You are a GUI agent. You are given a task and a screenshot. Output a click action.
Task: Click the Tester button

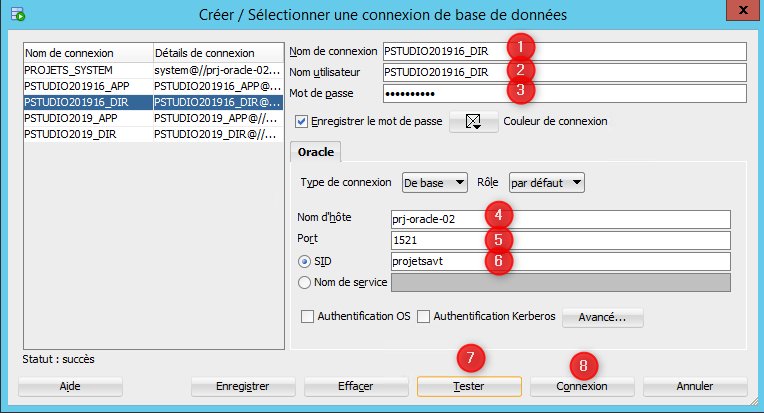pos(469,386)
